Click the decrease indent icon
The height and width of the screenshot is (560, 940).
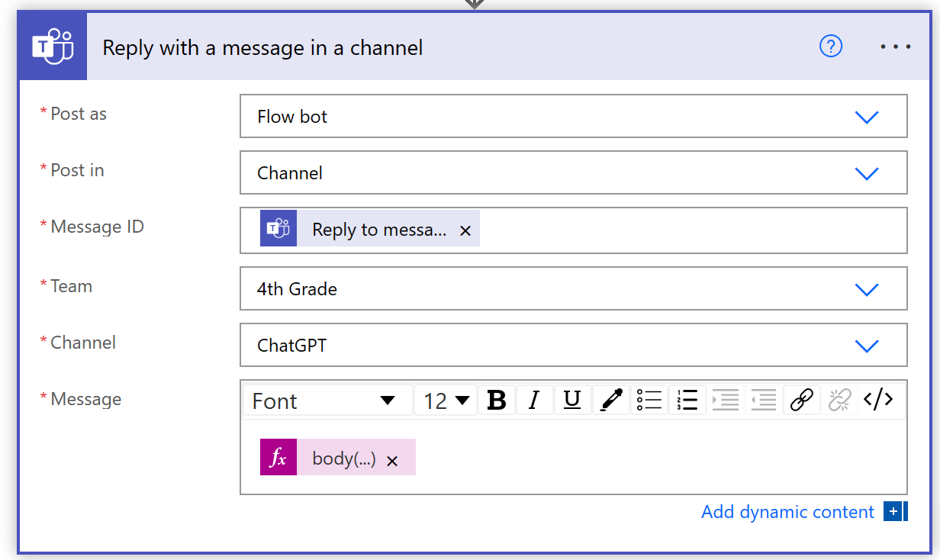tap(764, 401)
